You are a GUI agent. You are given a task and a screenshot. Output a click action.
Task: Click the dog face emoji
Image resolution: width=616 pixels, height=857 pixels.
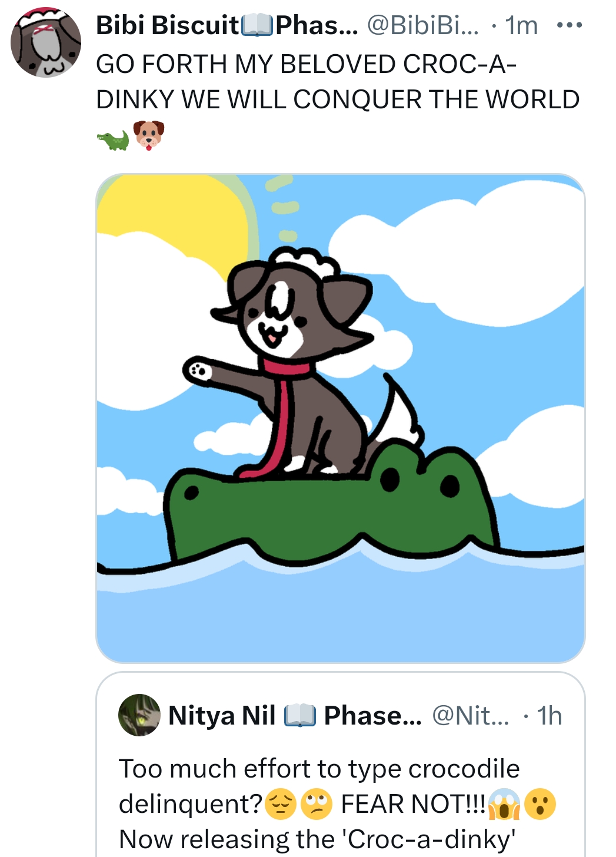(x=149, y=135)
